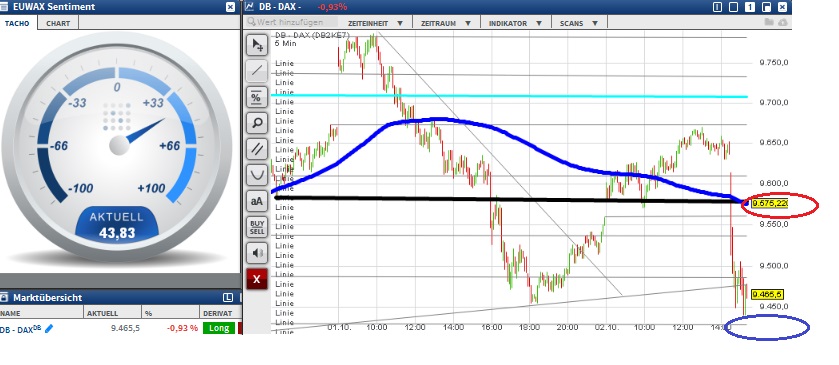This screenshot has width=839, height=365.
Task: Switch to the TACHO tab
Action: tap(17, 23)
